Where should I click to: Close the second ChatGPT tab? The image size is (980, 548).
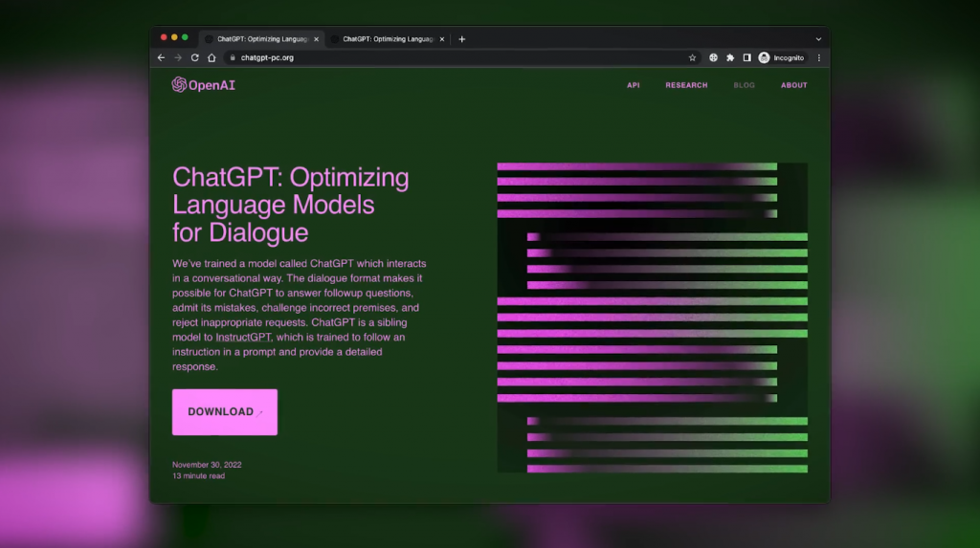pos(442,39)
